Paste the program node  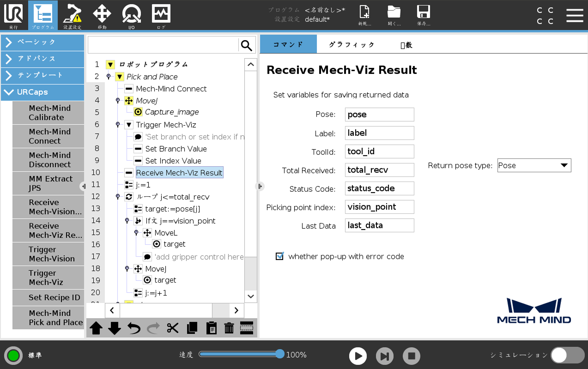tap(211, 328)
